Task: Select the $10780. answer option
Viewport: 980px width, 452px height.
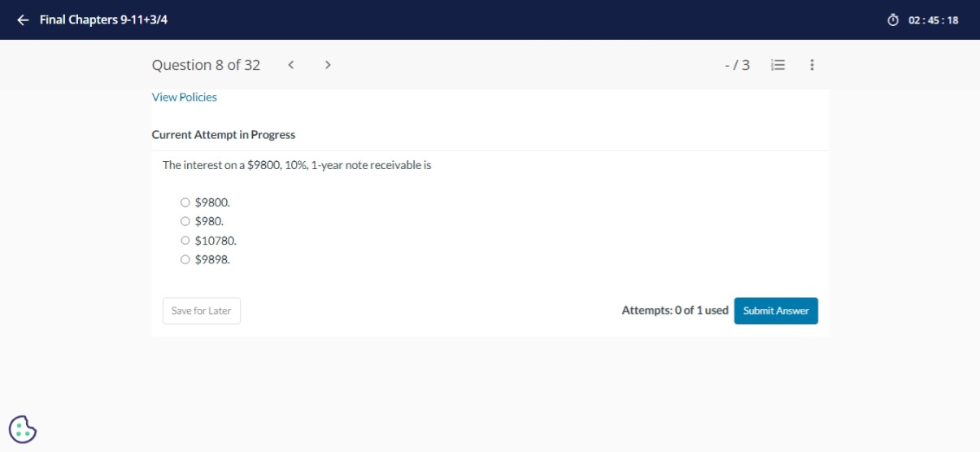Action: (185, 241)
